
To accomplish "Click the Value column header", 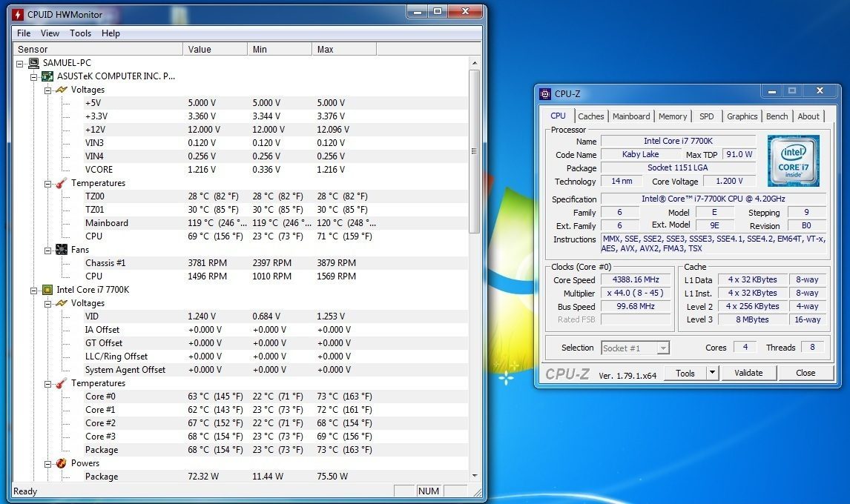I will point(215,50).
